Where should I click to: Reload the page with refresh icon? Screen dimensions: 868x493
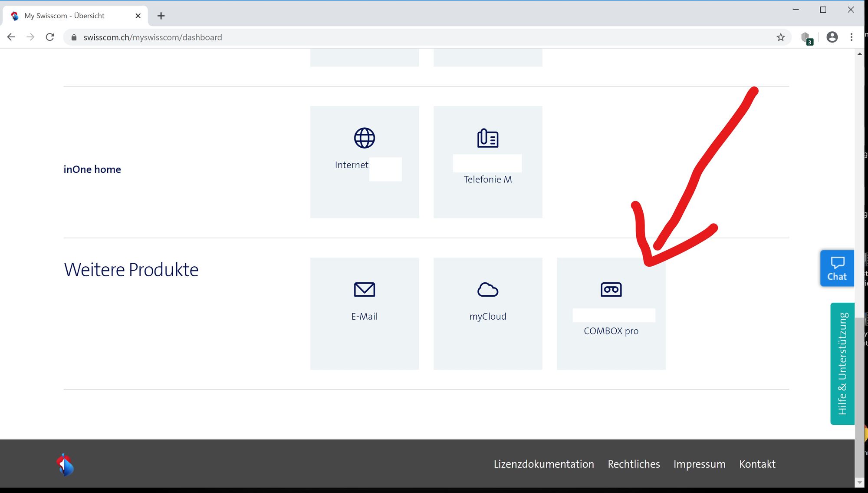point(50,37)
